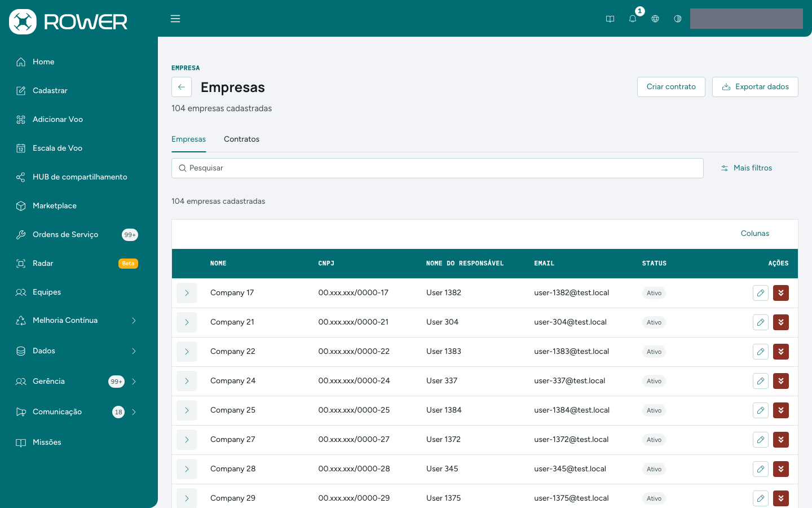Open Marketplace in the sidebar
Image resolution: width=812 pixels, height=508 pixels.
pyautogui.click(x=54, y=206)
